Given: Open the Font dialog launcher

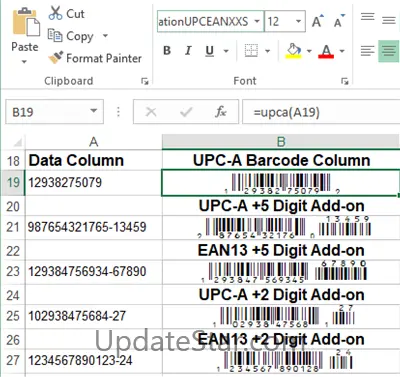Looking at the screenshot, I should coord(345,81).
